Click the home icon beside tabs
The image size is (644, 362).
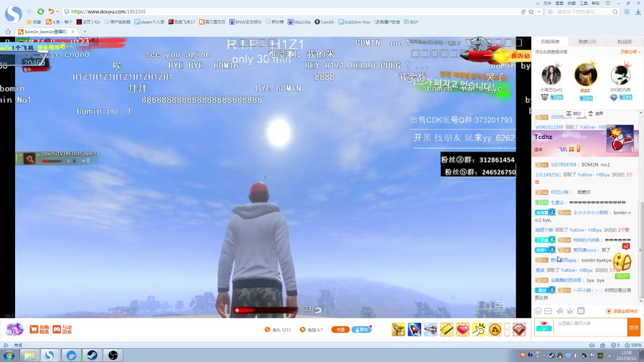8,32
